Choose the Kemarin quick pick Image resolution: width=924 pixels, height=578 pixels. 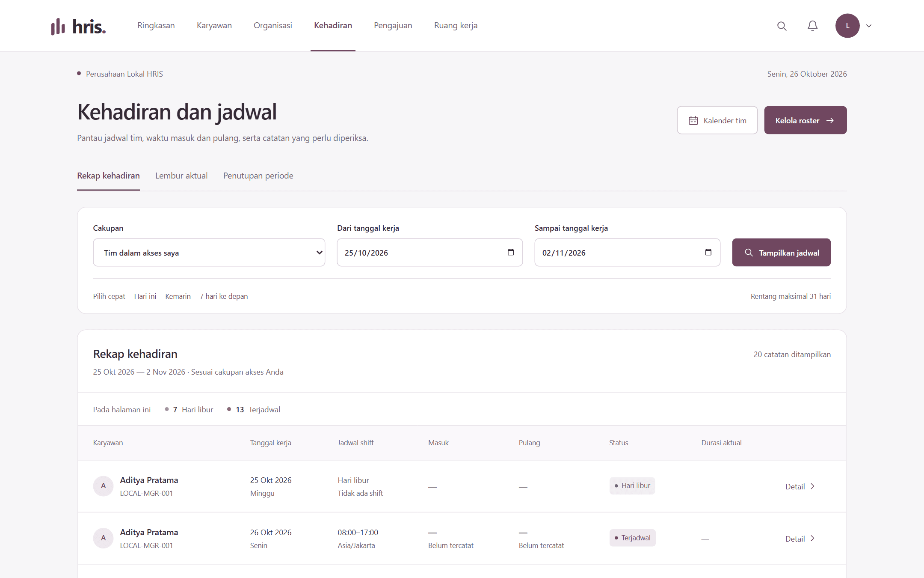[178, 296]
